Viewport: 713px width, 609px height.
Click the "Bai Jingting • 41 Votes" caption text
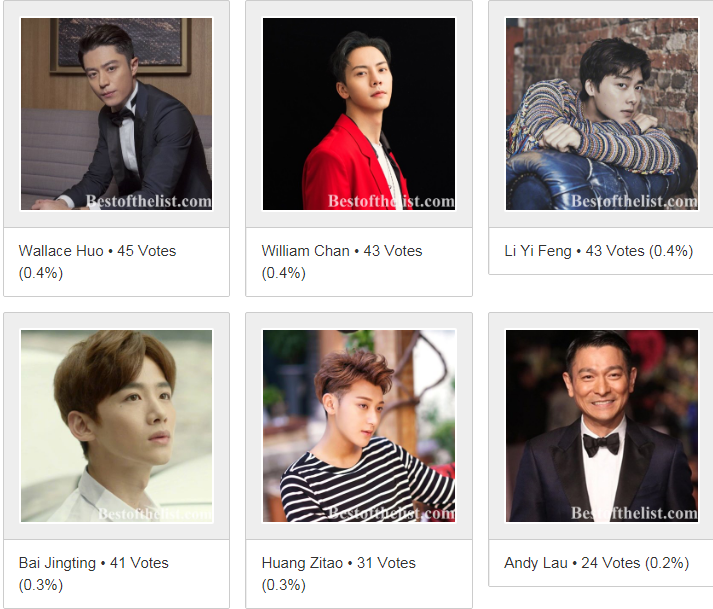tap(94, 563)
